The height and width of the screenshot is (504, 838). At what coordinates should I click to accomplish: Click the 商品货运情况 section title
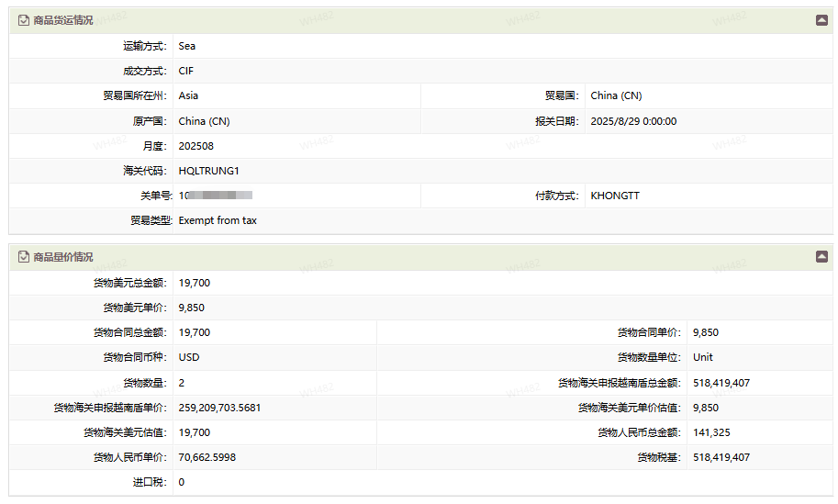click(x=62, y=20)
